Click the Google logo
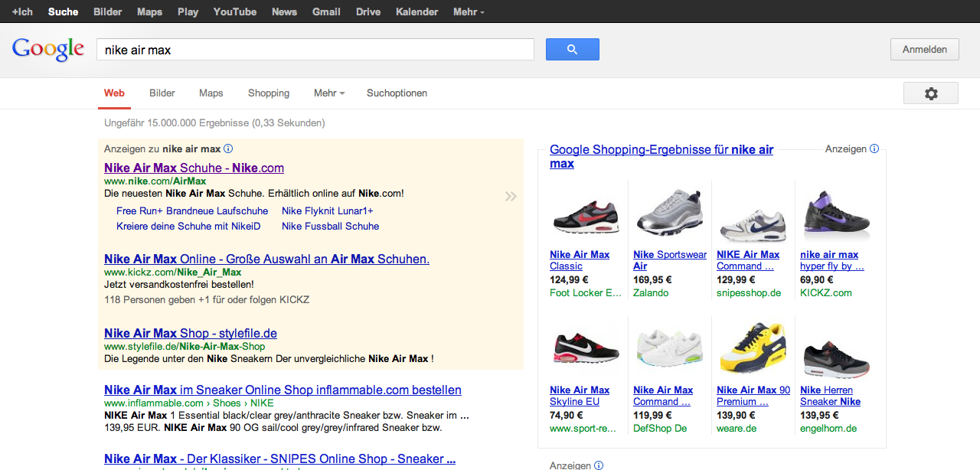This screenshot has height=470, width=980. click(x=47, y=49)
